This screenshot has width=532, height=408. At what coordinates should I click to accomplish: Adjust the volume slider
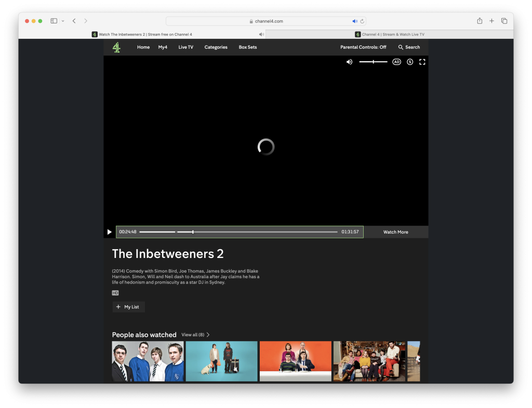pyautogui.click(x=373, y=62)
